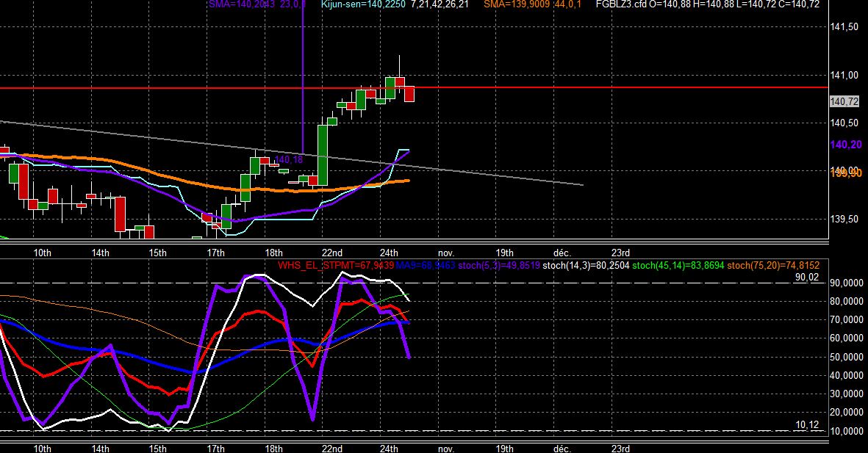Image resolution: width=868 pixels, height=453 pixels.
Task: Click the FGBLZ3.cfd instrument OHLC label
Action: pos(708,4)
